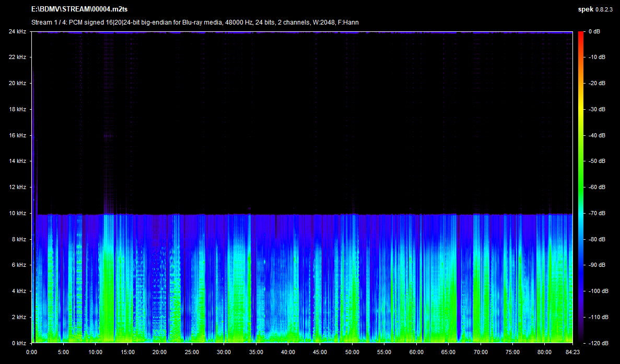Click the thin band at 24 kHz in spectrogram

[x=303, y=32]
